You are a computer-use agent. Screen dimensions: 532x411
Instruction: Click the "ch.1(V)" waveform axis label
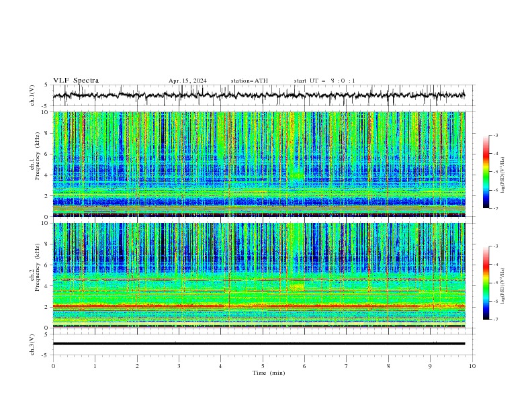coord(32,95)
